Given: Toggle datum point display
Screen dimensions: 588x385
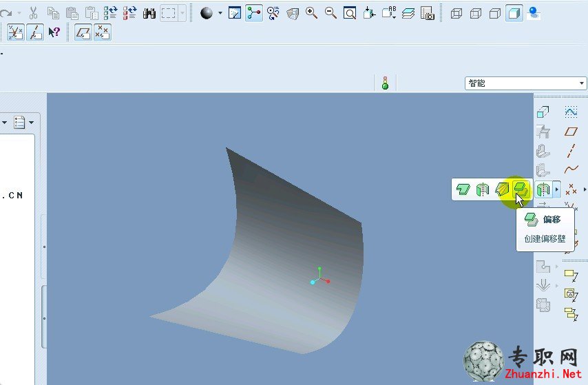Looking at the screenshot, I should tap(103, 32).
